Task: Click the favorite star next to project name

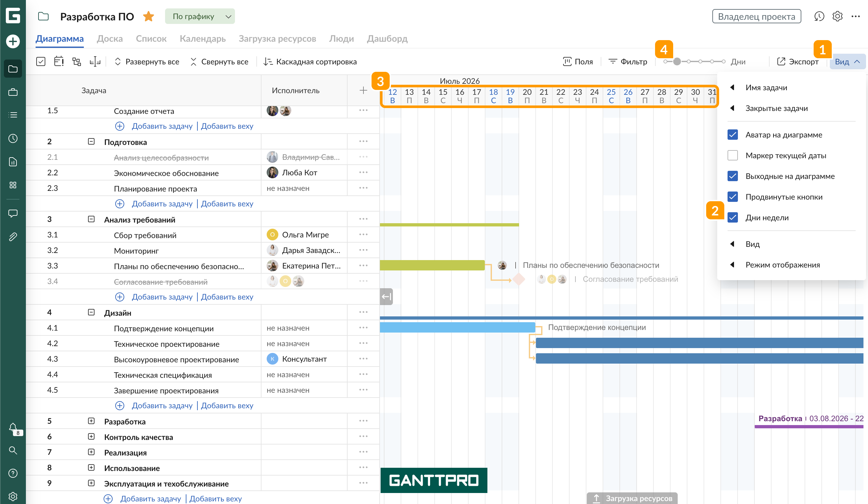Action: [x=149, y=16]
